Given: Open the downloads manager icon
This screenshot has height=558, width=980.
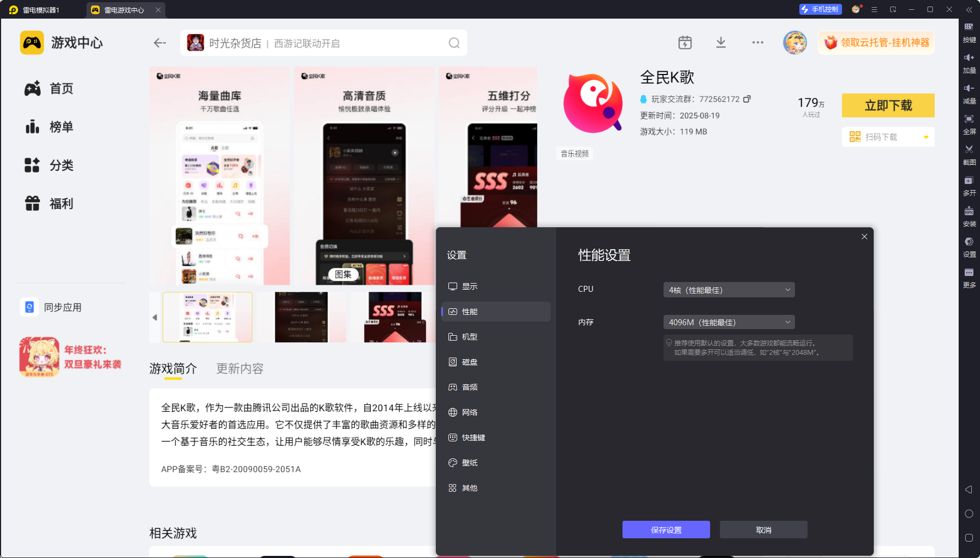Looking at the screenshot, I should 721,43.
